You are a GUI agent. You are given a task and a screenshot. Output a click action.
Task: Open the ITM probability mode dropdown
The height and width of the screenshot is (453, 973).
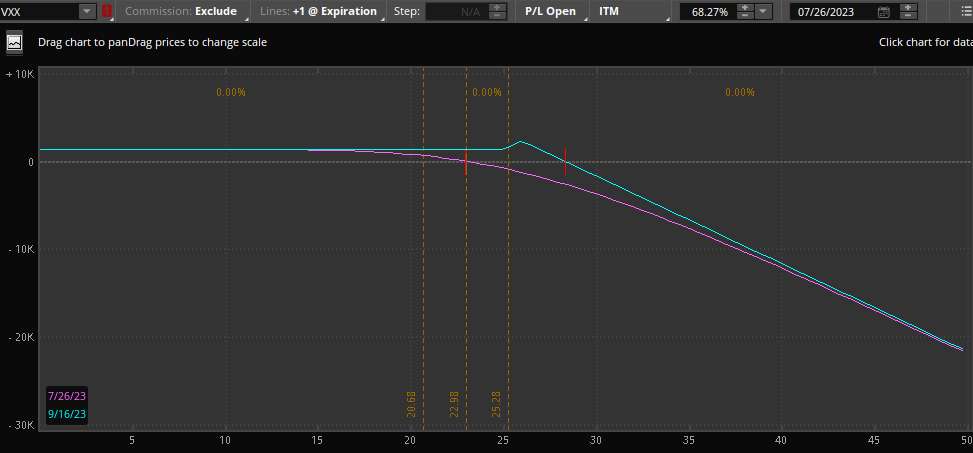(x=631, y=12)
